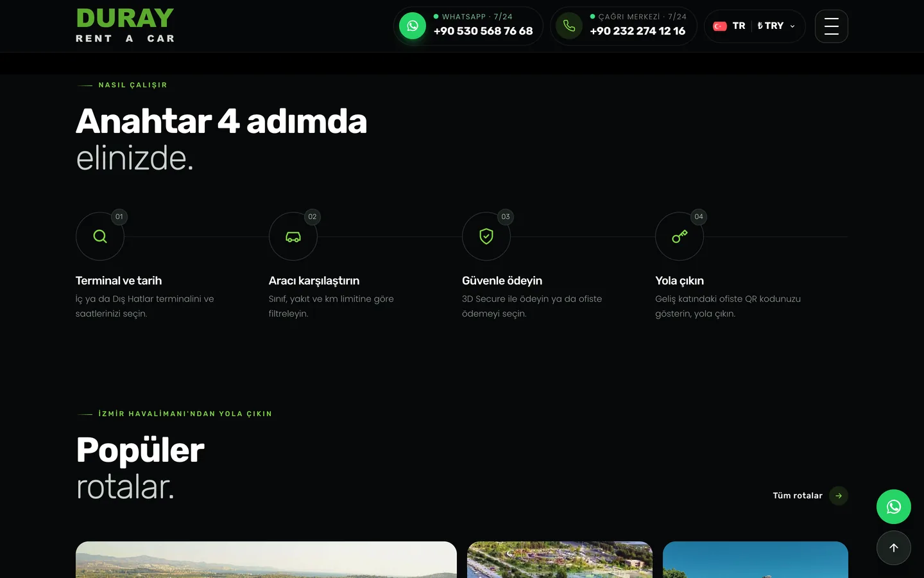Dial call center number +90 232 274 12 16
This screenshot has height=578, width=924.
pos(638,31)
